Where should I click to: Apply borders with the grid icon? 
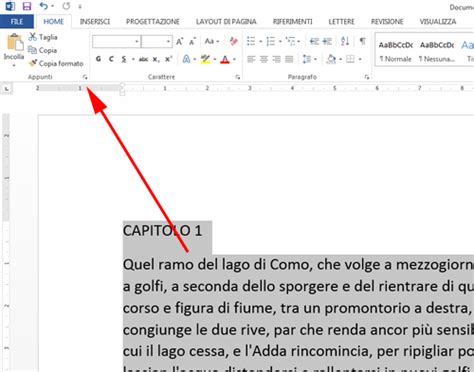click(x=350, y=59)
